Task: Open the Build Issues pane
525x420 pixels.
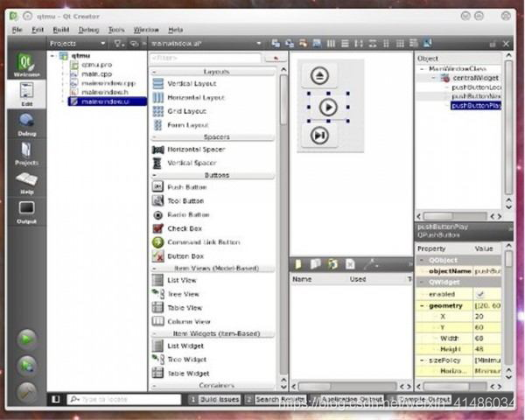Action: 214,399
